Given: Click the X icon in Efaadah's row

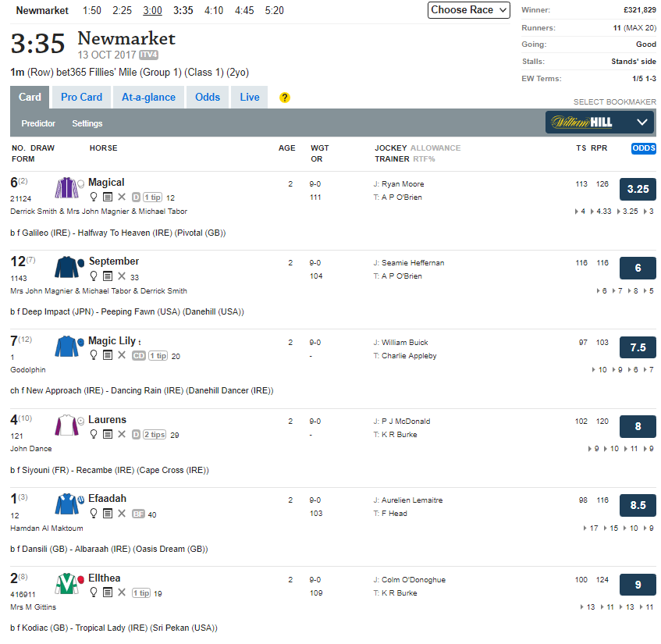Looking at the screenshot, I should tap(122, 514).
